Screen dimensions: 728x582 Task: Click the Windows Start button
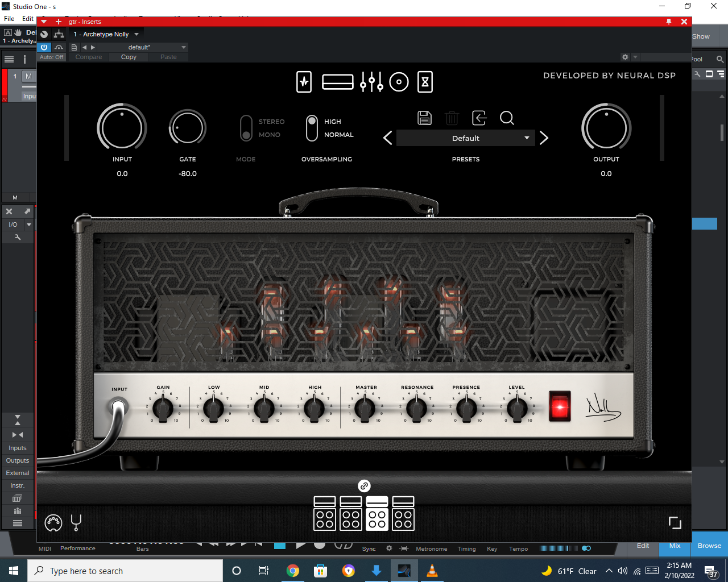coord(14,571)
